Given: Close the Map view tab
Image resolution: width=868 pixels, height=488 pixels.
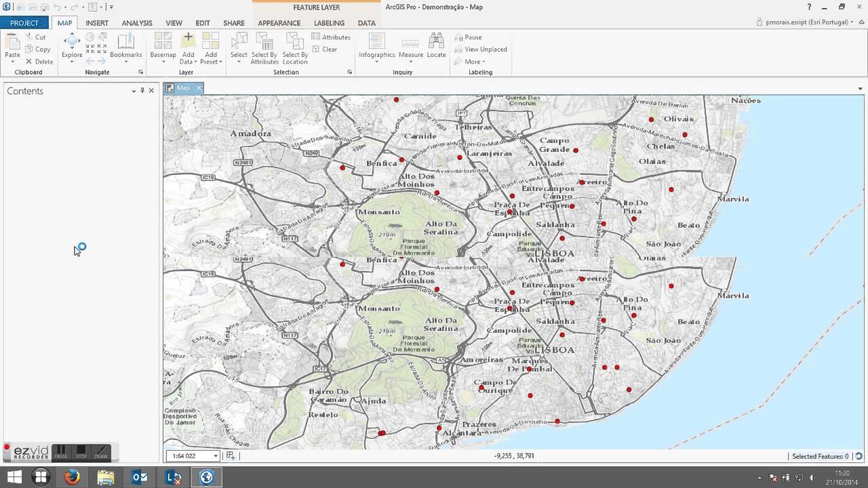Looking at the screenshot, I should (x=199, y=87).
